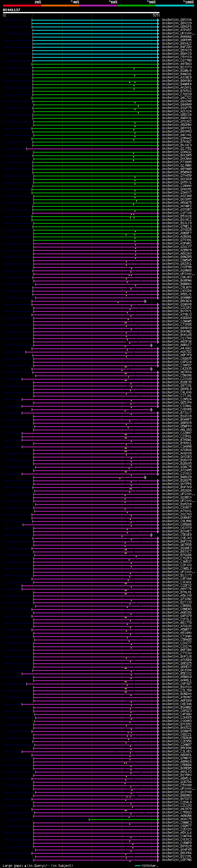197x868 pixels.
Task: View the UniRef100_C4L606 record
Action: tap(176, 392)
